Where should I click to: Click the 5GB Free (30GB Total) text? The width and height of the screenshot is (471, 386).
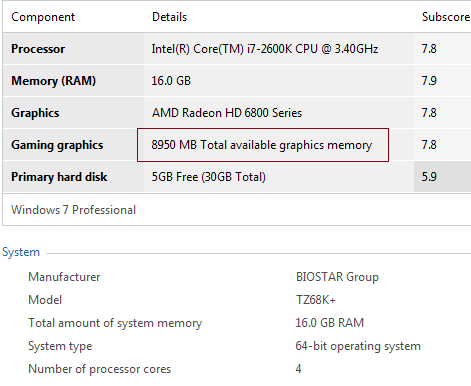[209, 177]
